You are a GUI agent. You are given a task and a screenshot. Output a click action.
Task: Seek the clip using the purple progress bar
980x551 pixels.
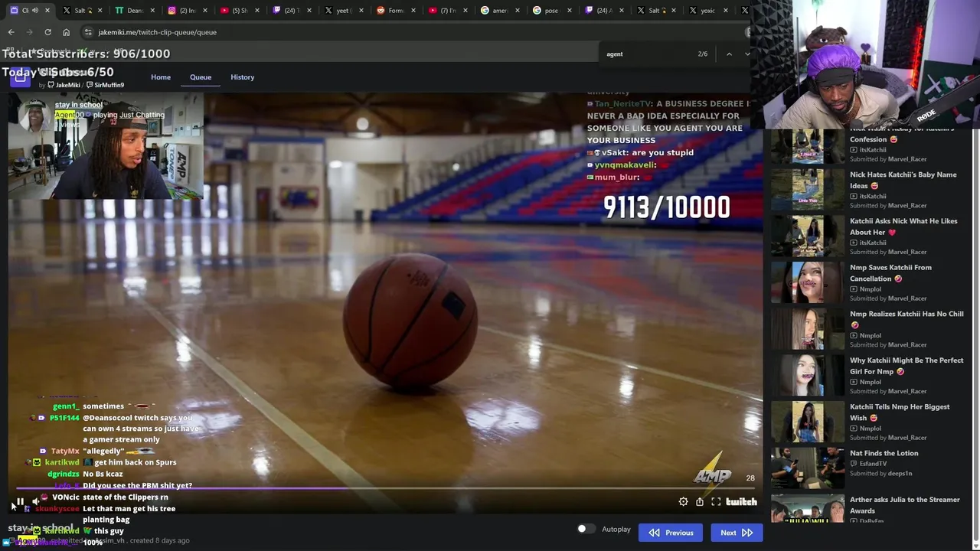coord(387,488)
